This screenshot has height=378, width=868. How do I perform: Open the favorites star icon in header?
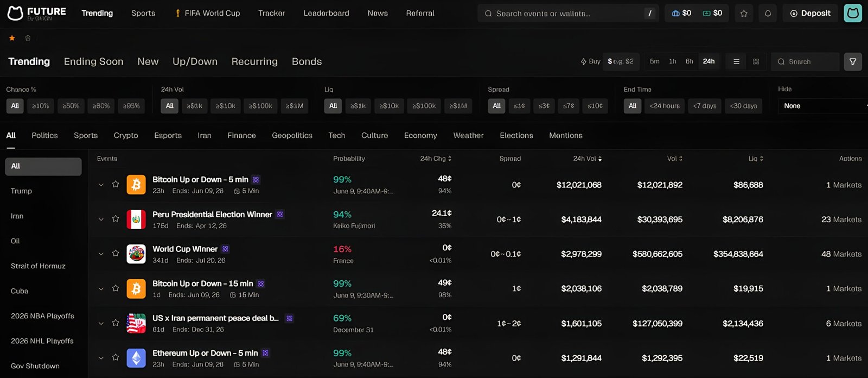tap(744, 13)
